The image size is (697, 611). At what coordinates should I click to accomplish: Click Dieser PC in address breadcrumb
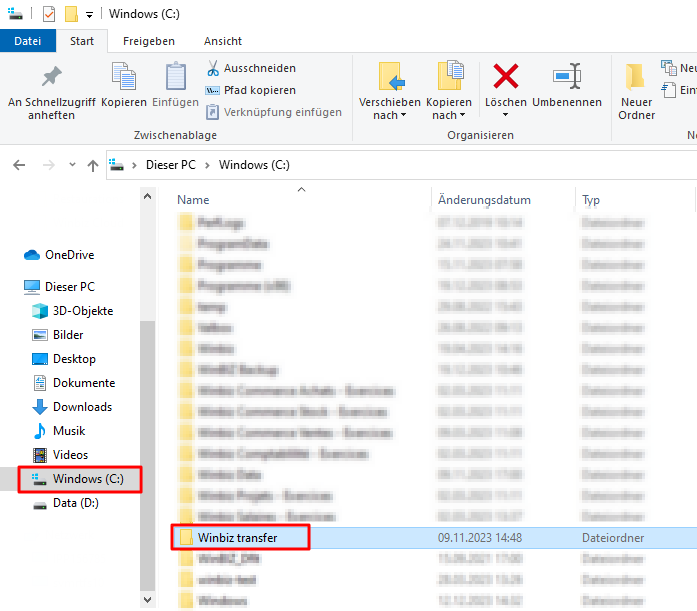[x=170, y=165]
